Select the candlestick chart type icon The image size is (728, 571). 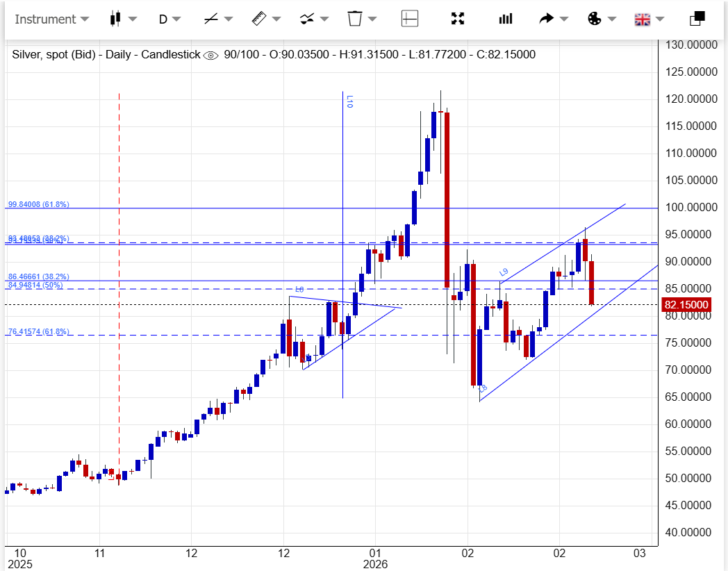[x=116, y=19]
